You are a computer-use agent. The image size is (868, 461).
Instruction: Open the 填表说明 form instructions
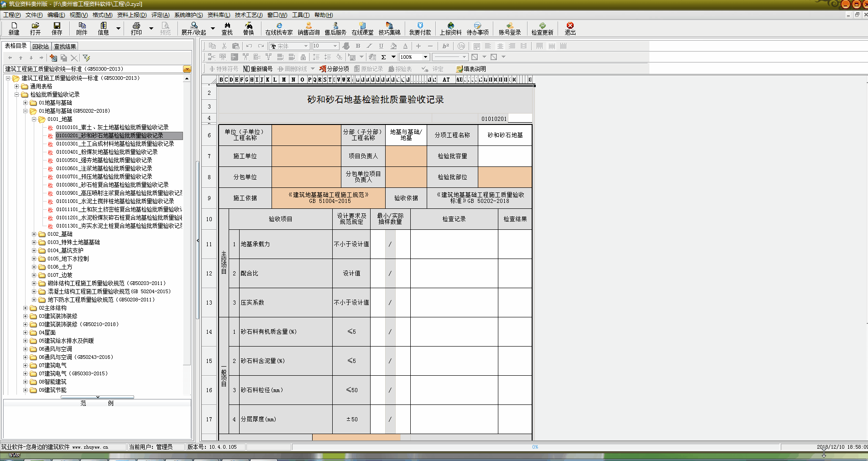coord(471,69)
